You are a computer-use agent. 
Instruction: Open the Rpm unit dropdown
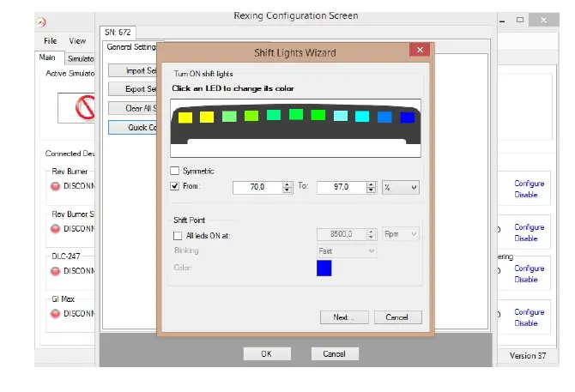pos(401,234)
